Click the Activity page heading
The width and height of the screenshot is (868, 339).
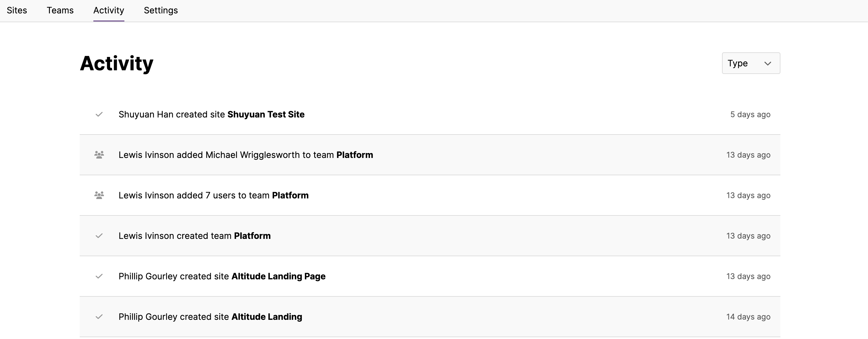116,63
